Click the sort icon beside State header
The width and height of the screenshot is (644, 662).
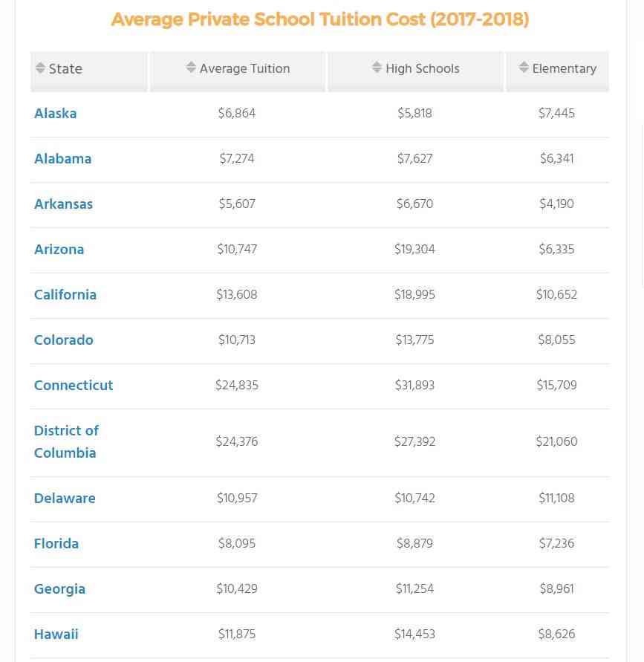[40, 68]
